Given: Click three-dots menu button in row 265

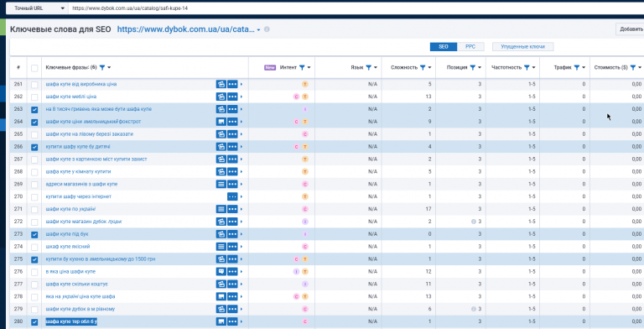Looking at the screenshot, I should 232,134.
